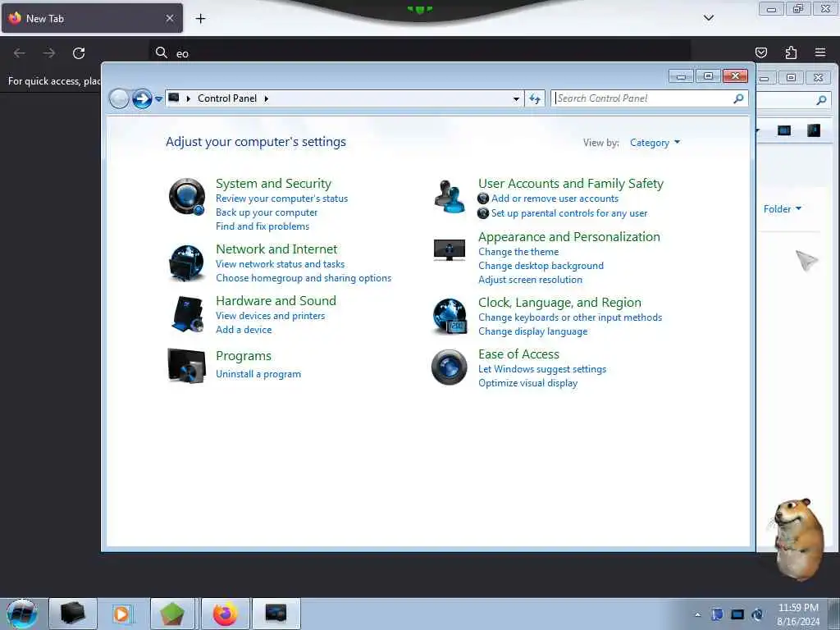This screenshot has width=840, height=630.
Task: Click the computer icon in the address bar
Action: (174, 98)
